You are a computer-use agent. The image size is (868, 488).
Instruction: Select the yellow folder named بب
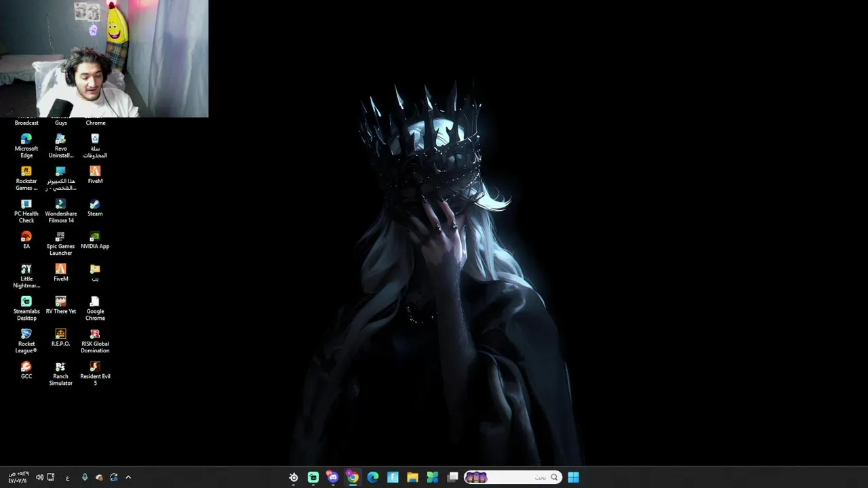pos(95,272)
